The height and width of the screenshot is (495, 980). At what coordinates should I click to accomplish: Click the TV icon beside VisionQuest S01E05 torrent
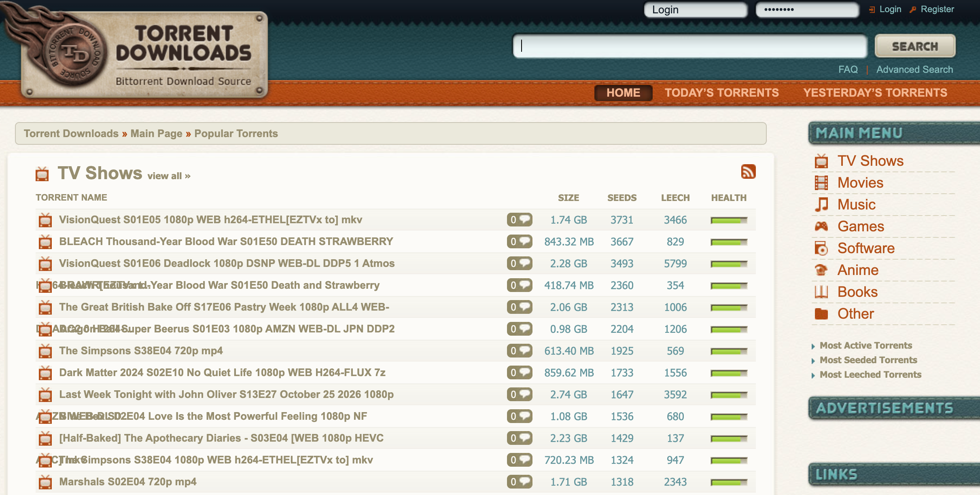(x=45, y=220)
